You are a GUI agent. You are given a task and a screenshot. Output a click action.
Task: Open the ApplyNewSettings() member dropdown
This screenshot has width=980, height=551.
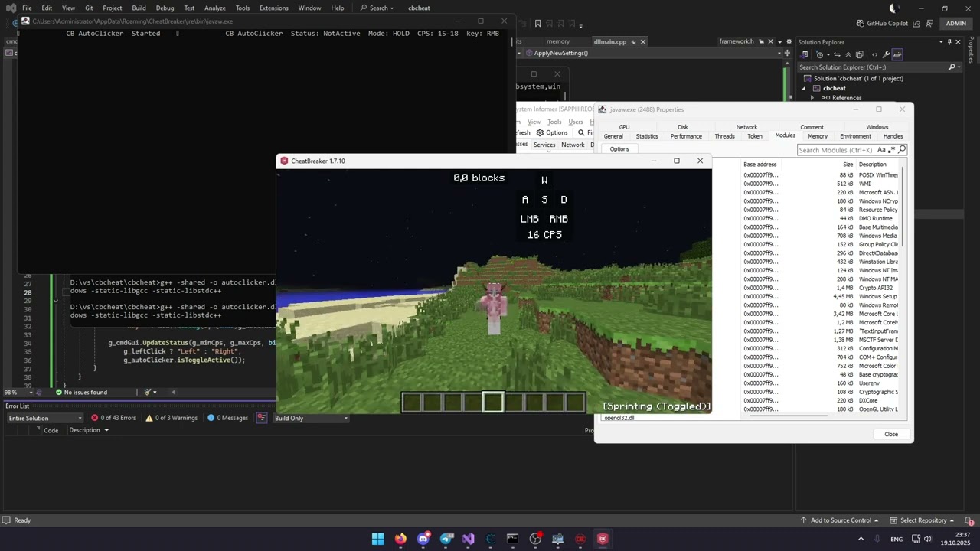pyautogui.click(x=779, y=53)
